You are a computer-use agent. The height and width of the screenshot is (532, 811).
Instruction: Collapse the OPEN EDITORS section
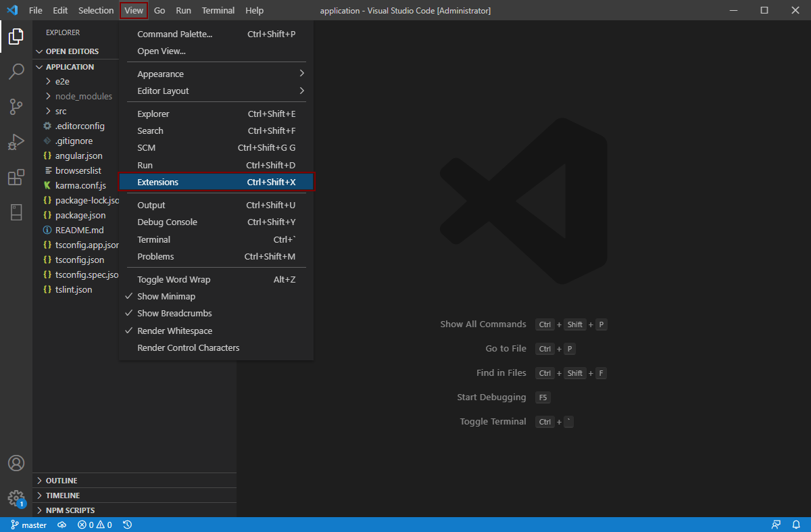(x=76, y=51)
